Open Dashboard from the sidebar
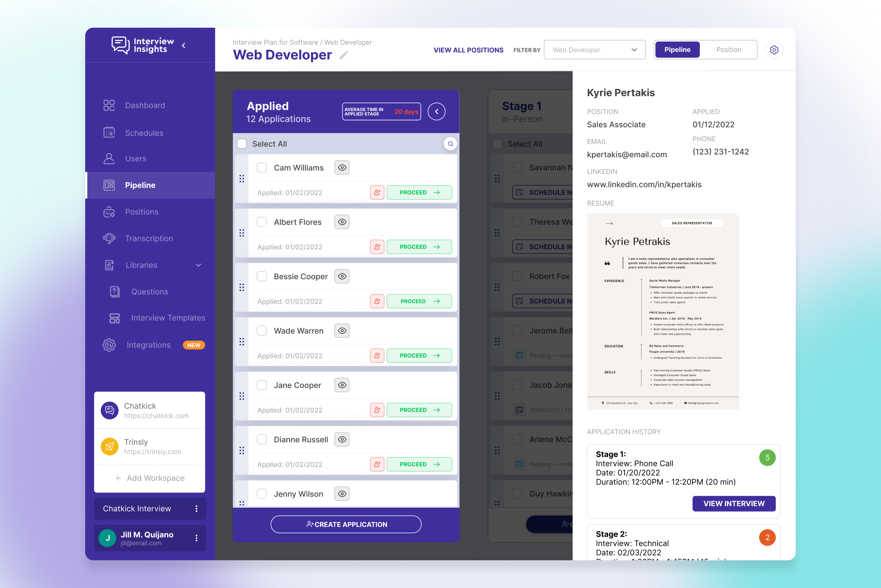This screenshot has height=588, width=881. [145, 105]
